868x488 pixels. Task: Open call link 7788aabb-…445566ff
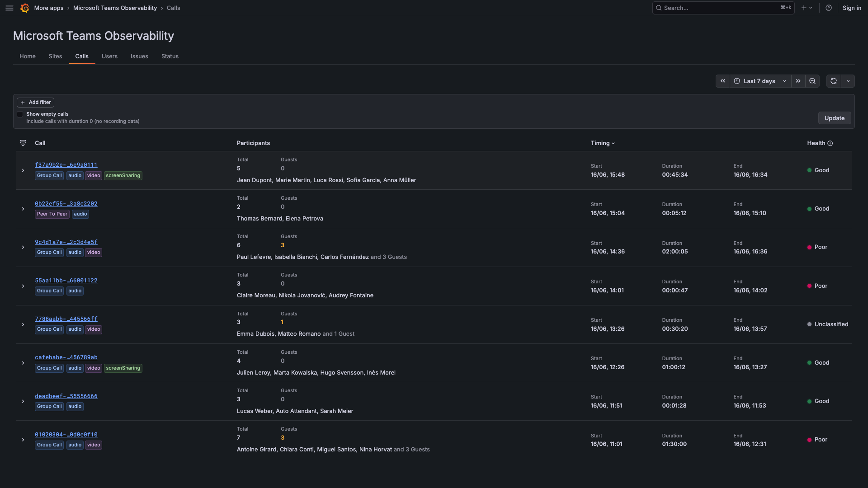point(66,319)
